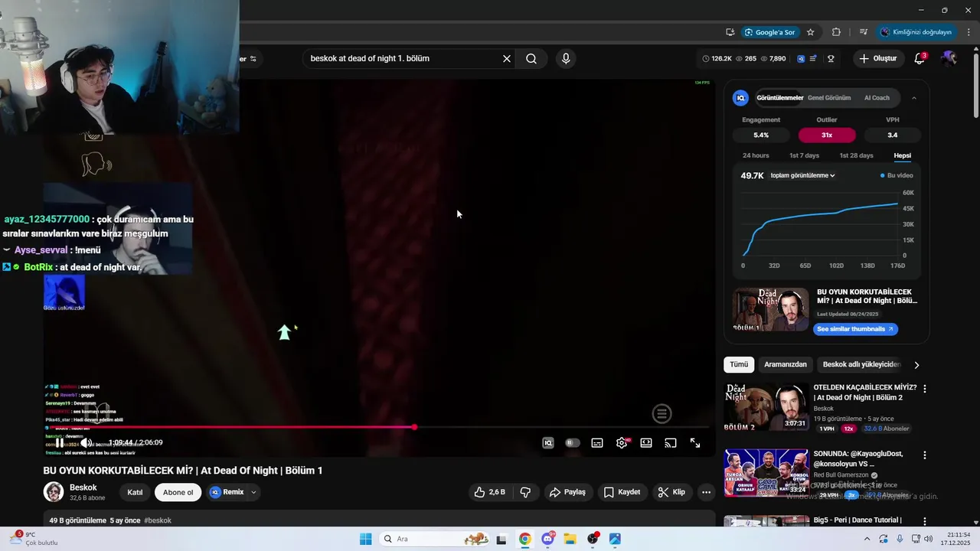The image size is (980, 551).
Task: Open Chrome extensions puzzle icon
Action: [x=836, y=32]
